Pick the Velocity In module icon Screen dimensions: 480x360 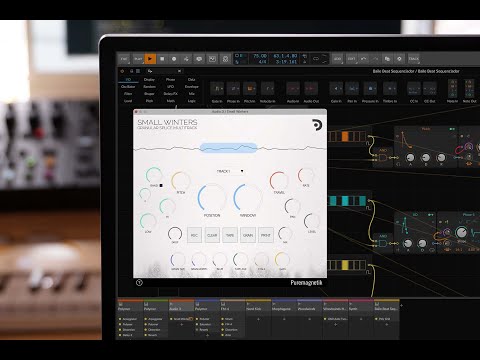[x=267, y=89]
